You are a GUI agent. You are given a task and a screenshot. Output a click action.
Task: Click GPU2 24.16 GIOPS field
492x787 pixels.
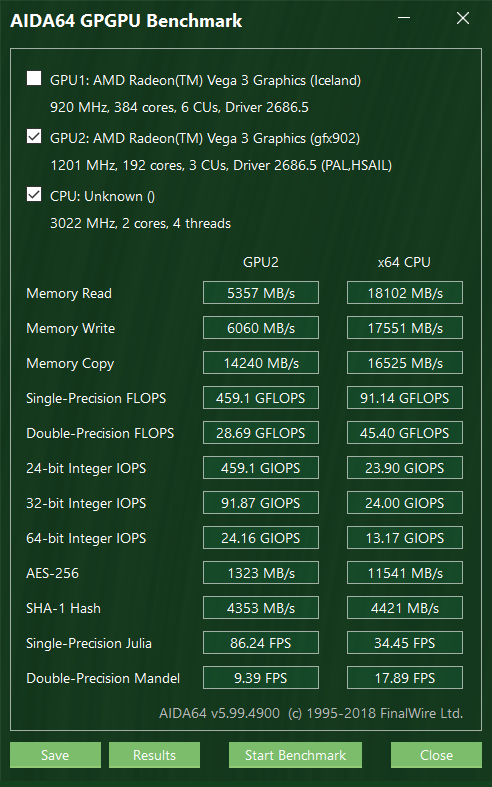click(261, 538)
